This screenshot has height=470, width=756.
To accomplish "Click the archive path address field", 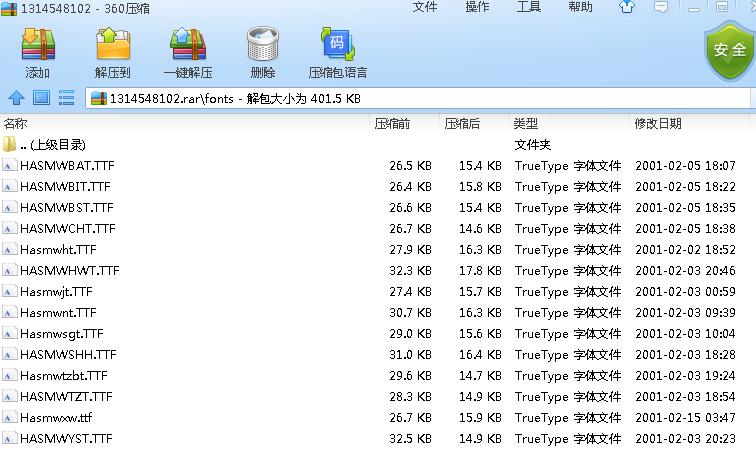I will pyautogui.click(x=400, y=98).
